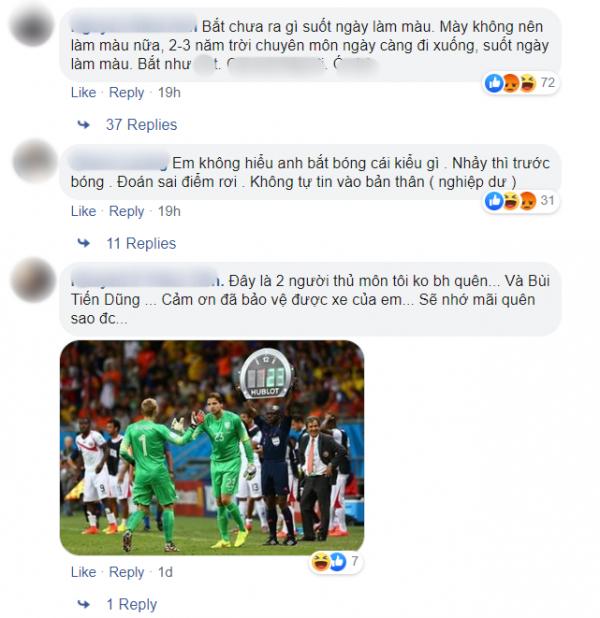Click the thumbs-up reaction on first comment
The image size is (600, 618).
coord(494,83)
